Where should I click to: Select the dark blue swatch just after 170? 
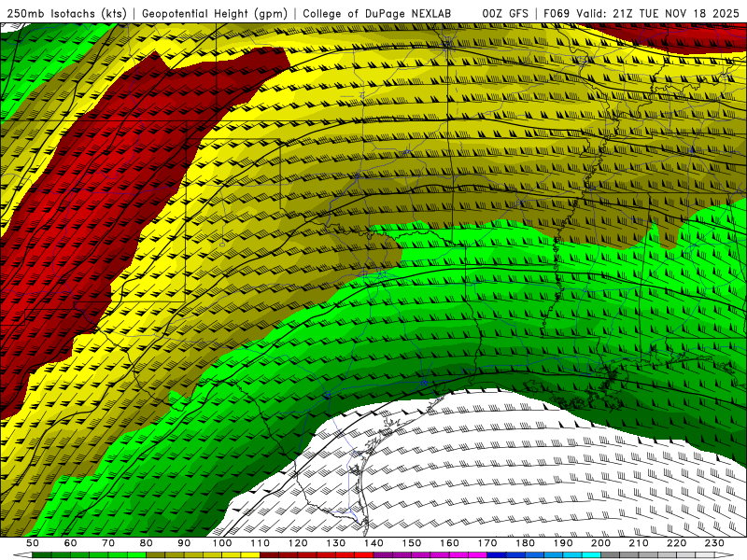click(497, 554)
